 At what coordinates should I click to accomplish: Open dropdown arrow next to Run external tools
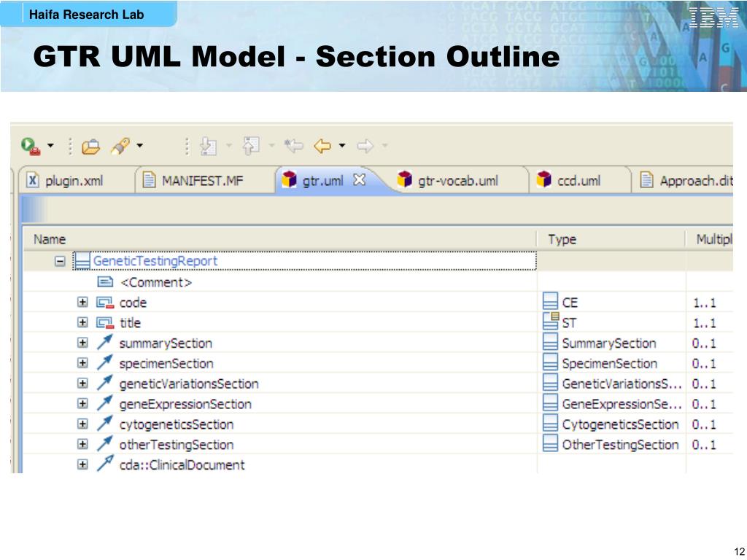tap(50, 145)
